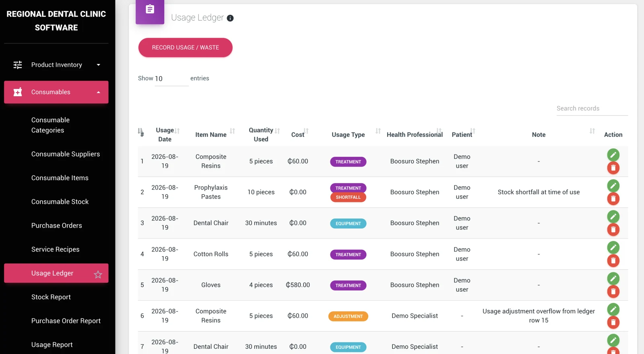This screenshot has height=354, width=644.
Task: Edit row 3 Dental Chair entry
Action: point(613,217)
